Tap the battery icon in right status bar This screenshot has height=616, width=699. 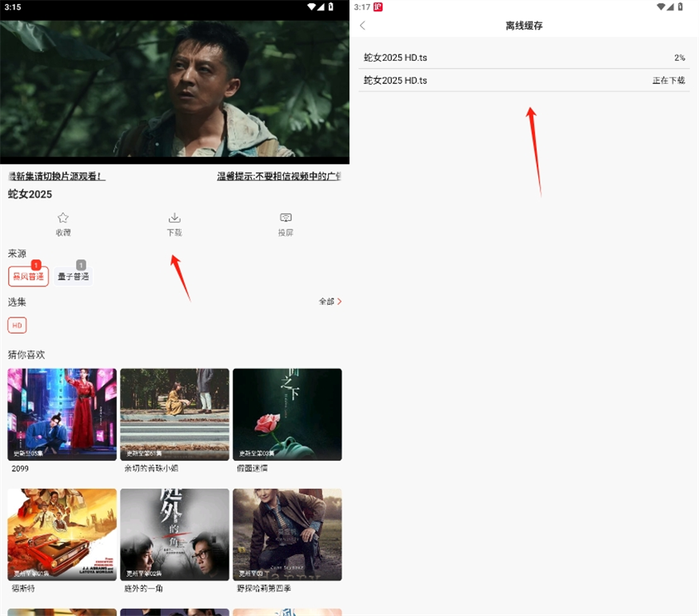point(681,6)
